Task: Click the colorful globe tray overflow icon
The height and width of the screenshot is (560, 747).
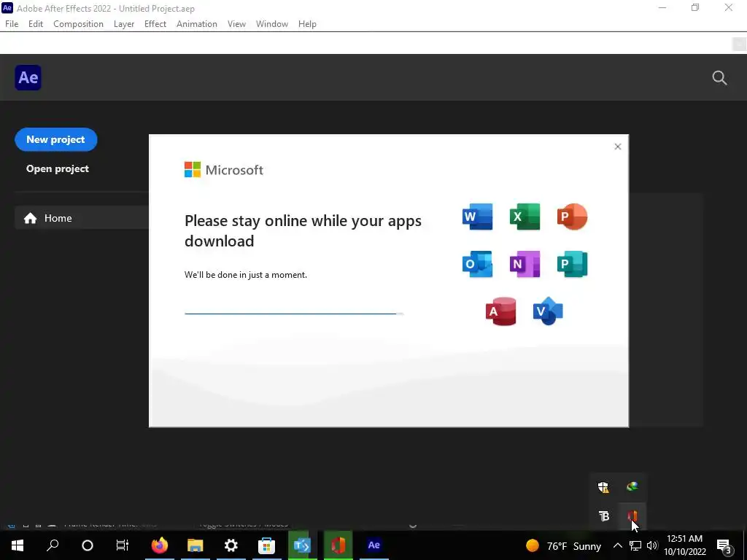Action: coord(632,486)
